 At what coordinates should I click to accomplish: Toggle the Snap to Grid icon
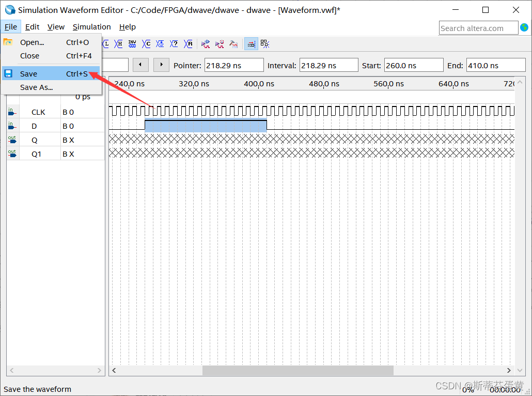pos(251,44)
